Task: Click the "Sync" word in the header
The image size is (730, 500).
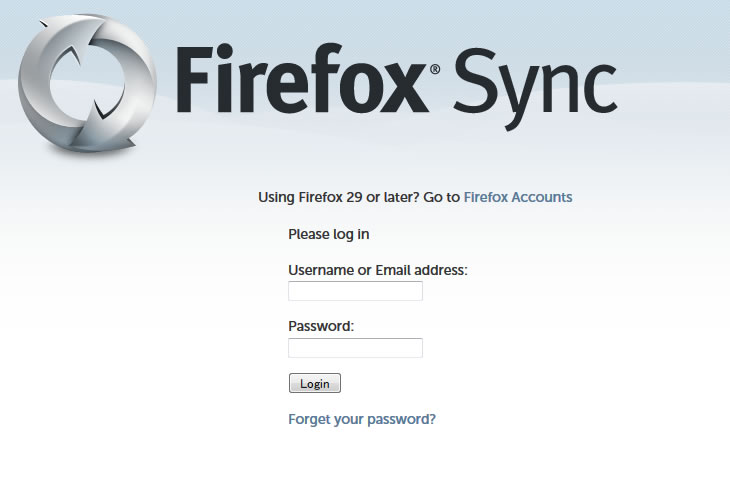Action: pyautogui.click(x=535, y=88)
